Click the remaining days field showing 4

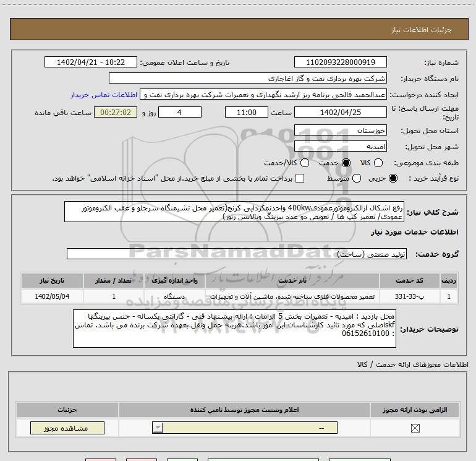pos(180,112)
